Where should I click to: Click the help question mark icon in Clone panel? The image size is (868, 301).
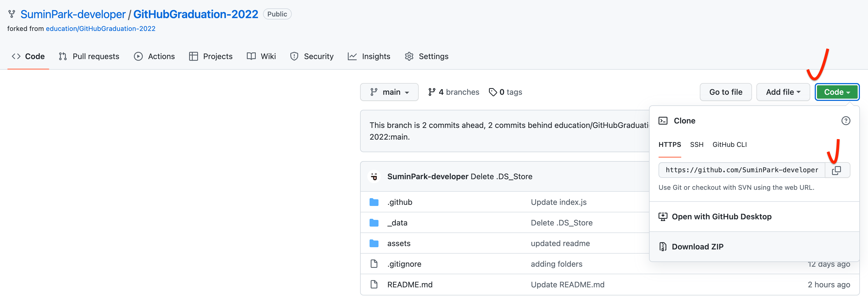[845, 120]
